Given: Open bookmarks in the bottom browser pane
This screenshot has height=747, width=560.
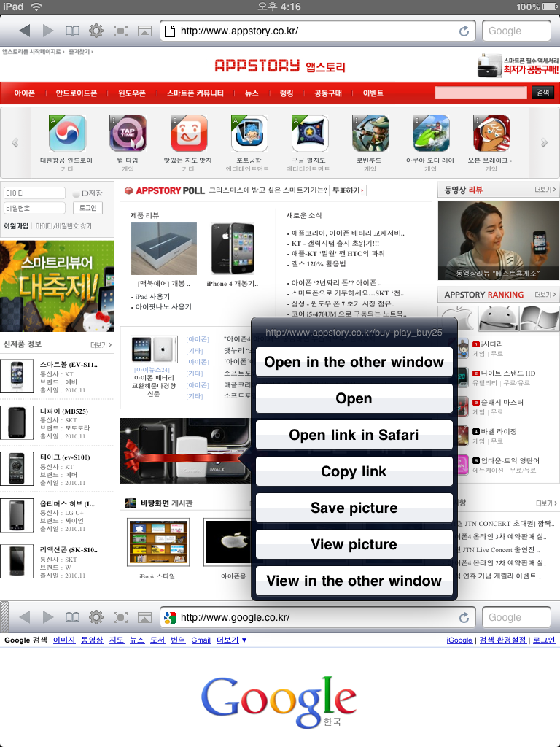Looking at the screenshot, I should 72,617.
